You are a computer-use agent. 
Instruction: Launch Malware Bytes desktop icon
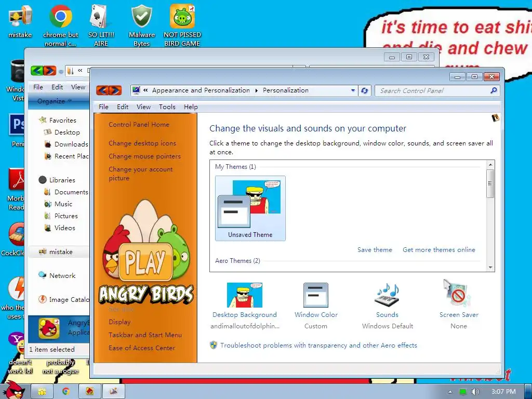click(141, 25)
